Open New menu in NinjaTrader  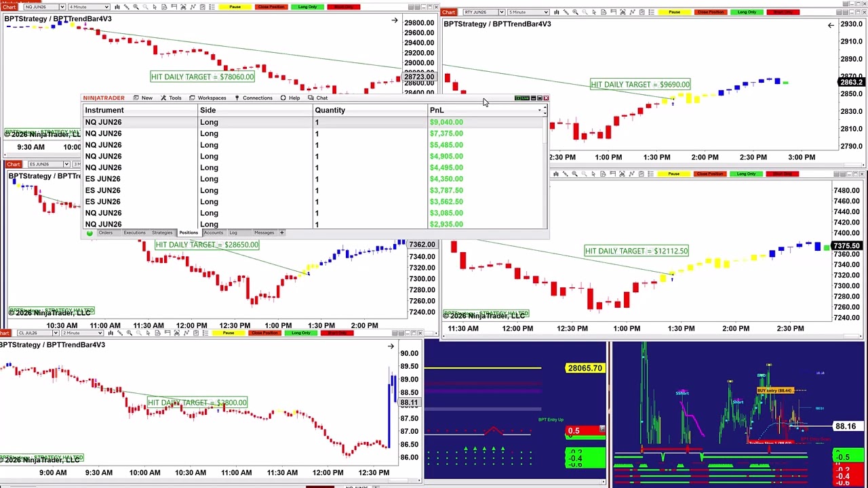tap(143, 98)
